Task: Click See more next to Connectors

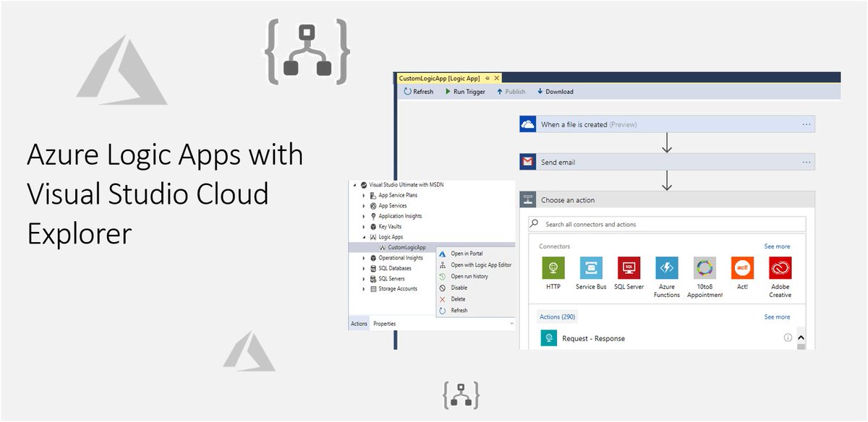Action: point(777,246)
